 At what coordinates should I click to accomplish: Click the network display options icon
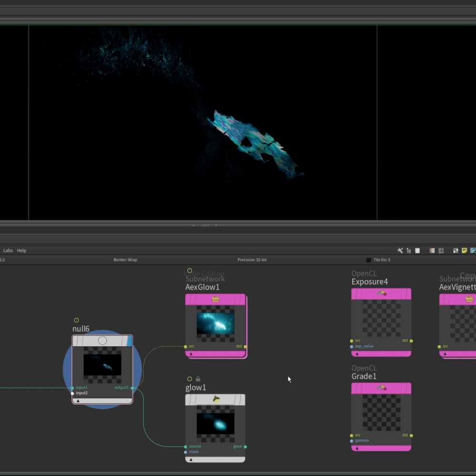pos(456,250)
